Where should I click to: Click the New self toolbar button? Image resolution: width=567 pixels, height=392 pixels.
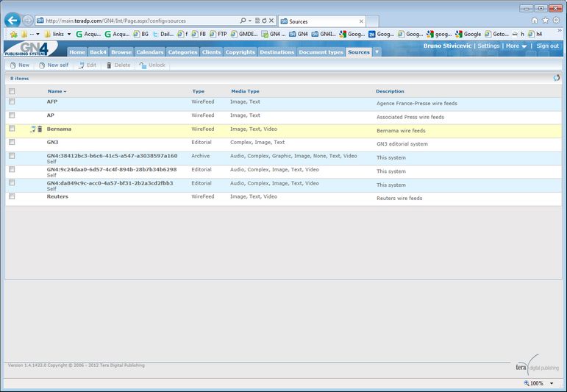[54, 65]
